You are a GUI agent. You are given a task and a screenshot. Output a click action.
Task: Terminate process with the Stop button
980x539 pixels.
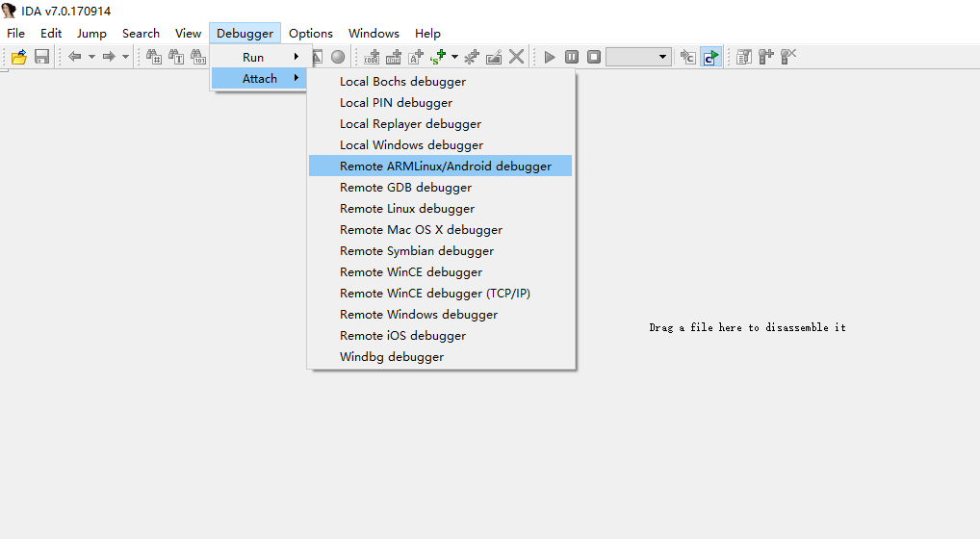(594, 57)
